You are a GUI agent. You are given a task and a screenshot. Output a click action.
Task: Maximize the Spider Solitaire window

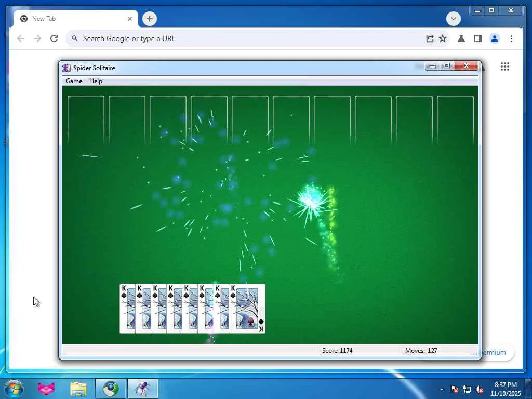(447, 66)
